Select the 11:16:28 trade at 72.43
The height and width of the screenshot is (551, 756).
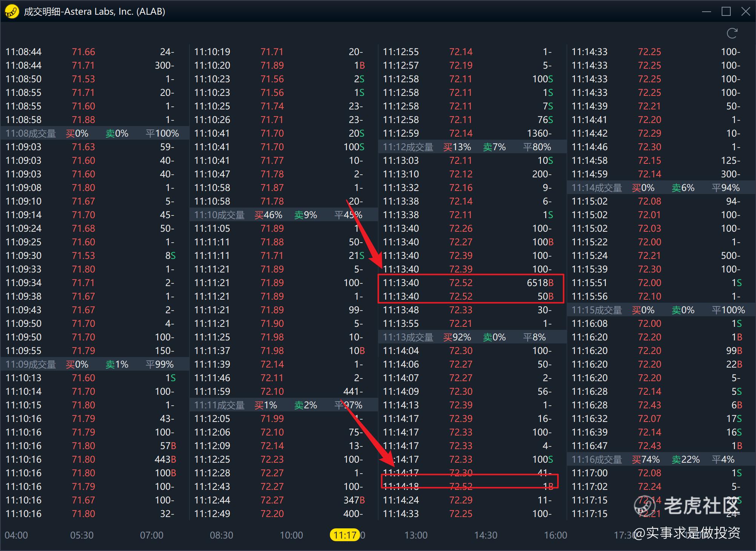(661, 405)
